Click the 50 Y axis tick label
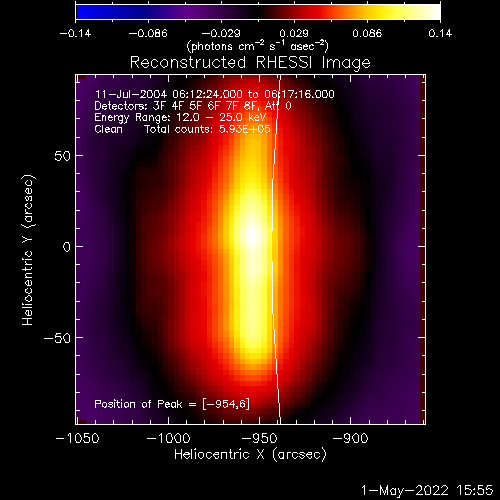 (x=63, y=156)
